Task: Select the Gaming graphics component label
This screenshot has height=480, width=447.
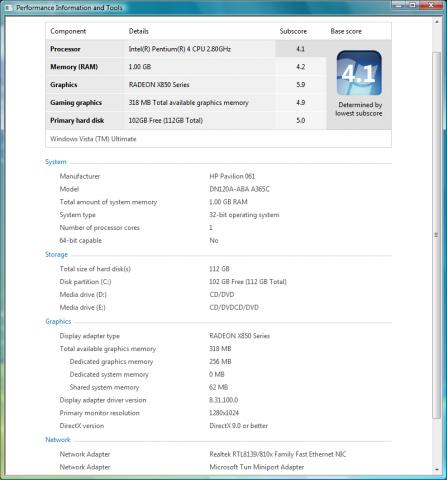Action: pos(76,103)
